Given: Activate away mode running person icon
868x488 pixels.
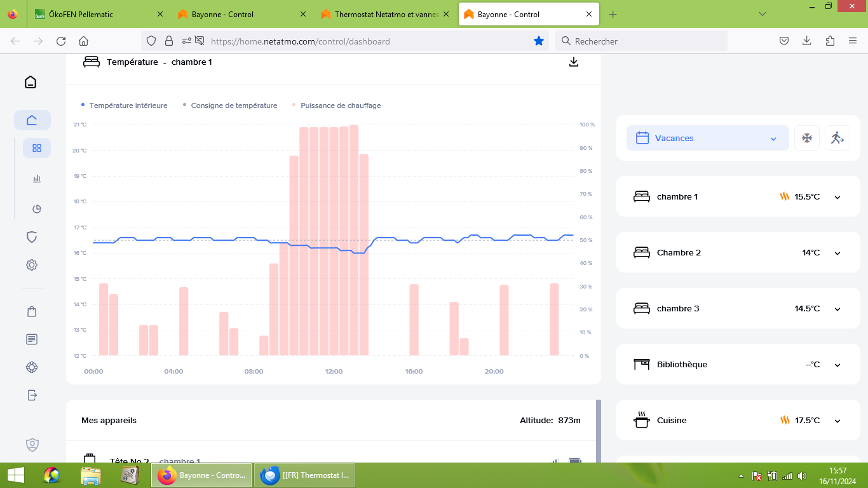Looking at the screenshot, I should 837,138.
